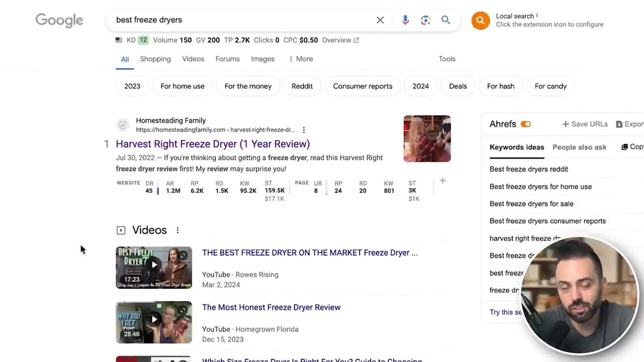This screenshot has height=362, width=644.
Task: Click the website ST value 159.5K
Action: coord(275,191)
